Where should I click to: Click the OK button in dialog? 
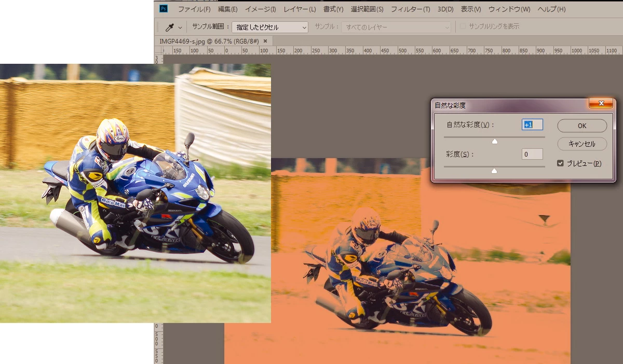582,125
